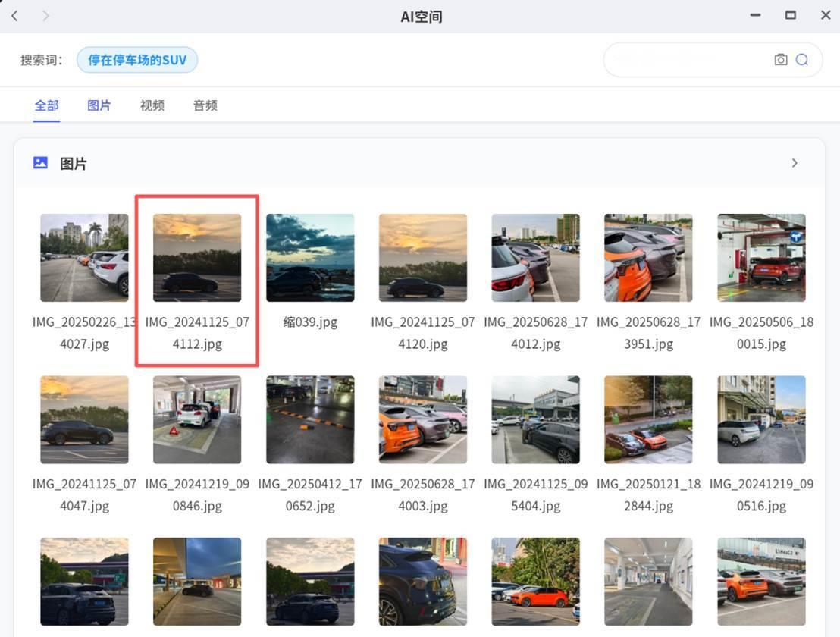Switch to the 图片 tab
Image resolution: width=840 pixels, height=637 pixels.
(99, 105)
